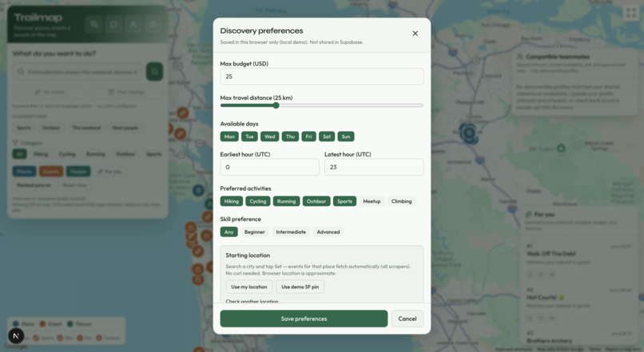Toggle Sat in Available days
Viewport: 644px width, 352px height.
pyautogui.click(x=327, y=136)
